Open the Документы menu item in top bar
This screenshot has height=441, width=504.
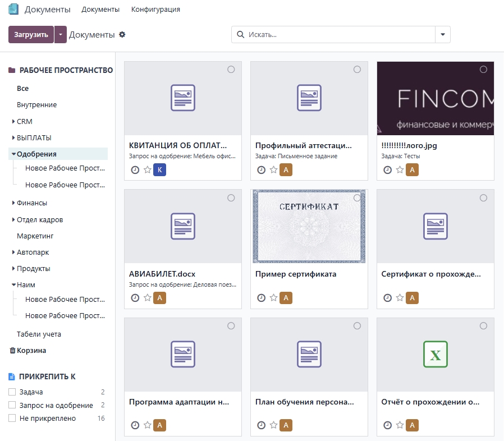coord(100,10)
